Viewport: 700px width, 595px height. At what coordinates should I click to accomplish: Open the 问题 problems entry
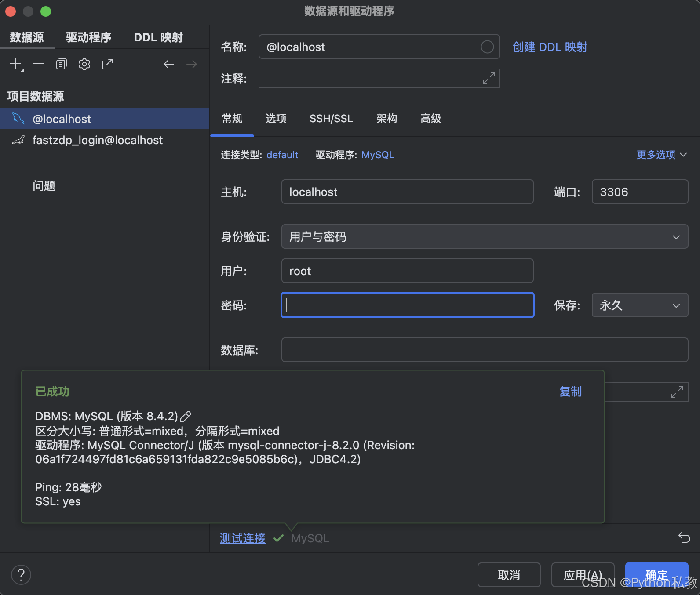tap(44, 186)
